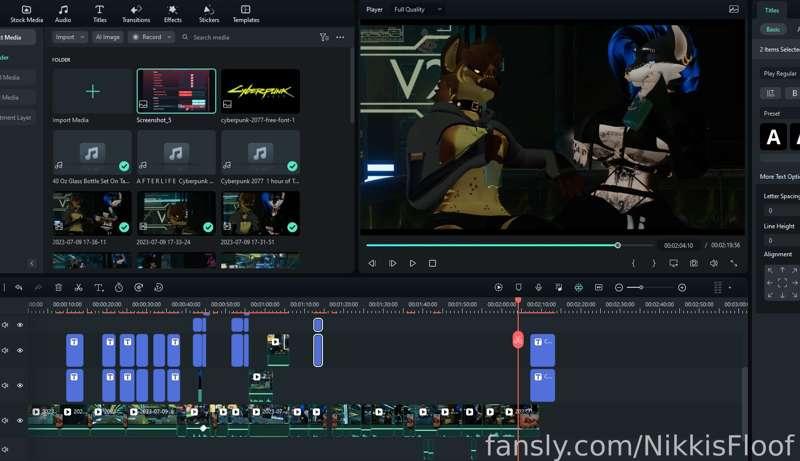This screenshot has width=800, height=461.
Task: Open the Transitions tab
Action: (136, 14)
